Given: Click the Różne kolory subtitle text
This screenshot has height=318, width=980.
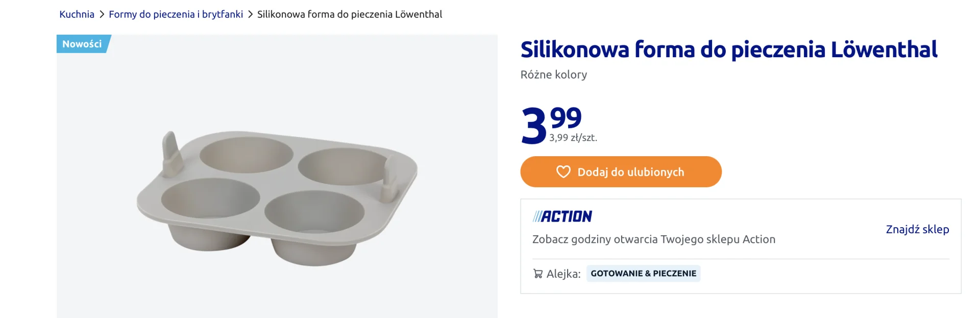Looking at the screenshot, I should [554, 75].
